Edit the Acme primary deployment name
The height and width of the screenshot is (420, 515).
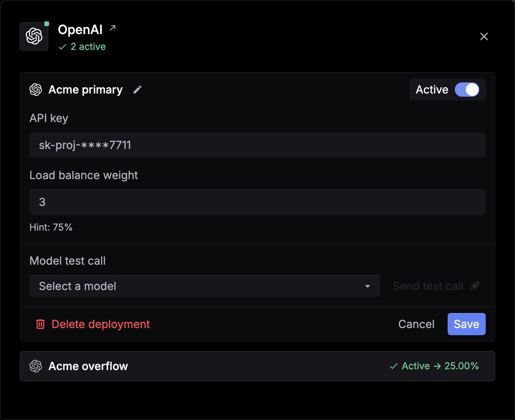(x=137, y=90)
